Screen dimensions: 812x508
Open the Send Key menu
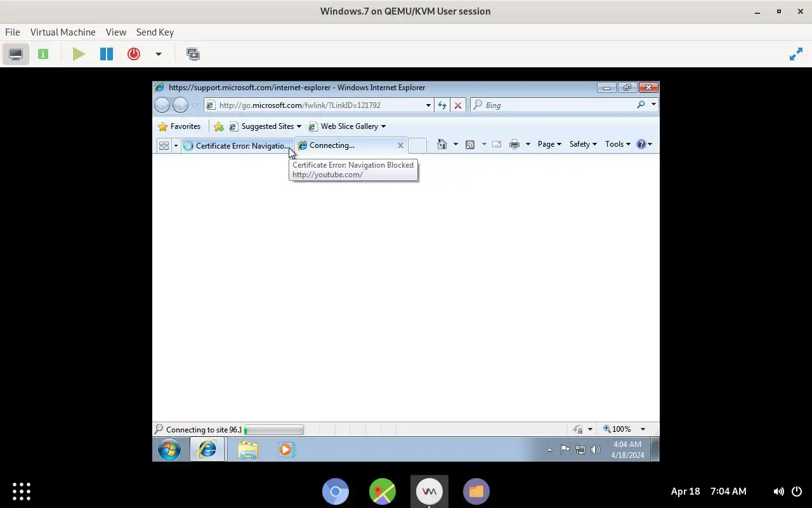point(155,32)
